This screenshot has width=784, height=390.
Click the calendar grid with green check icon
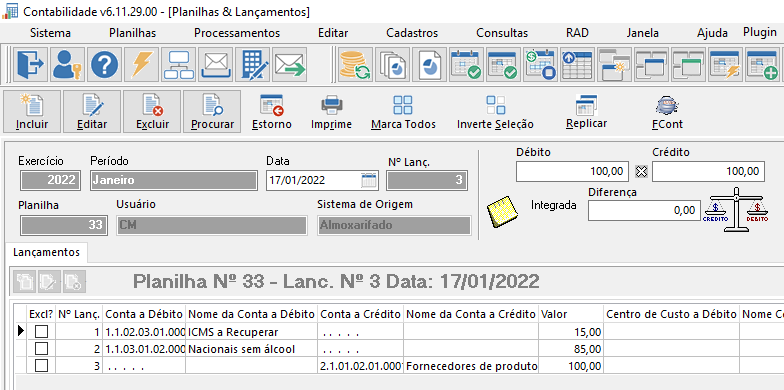504,64
